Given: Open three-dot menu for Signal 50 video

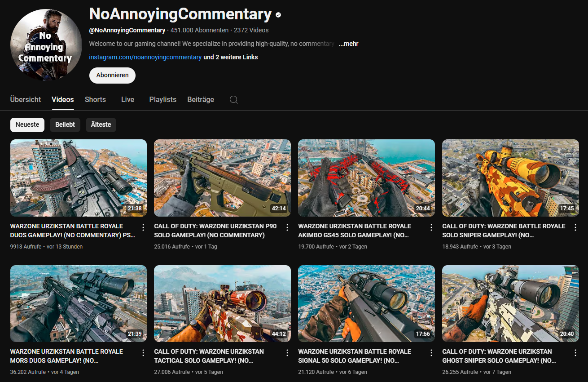Looking at the screenshot, I should [431, 353].
